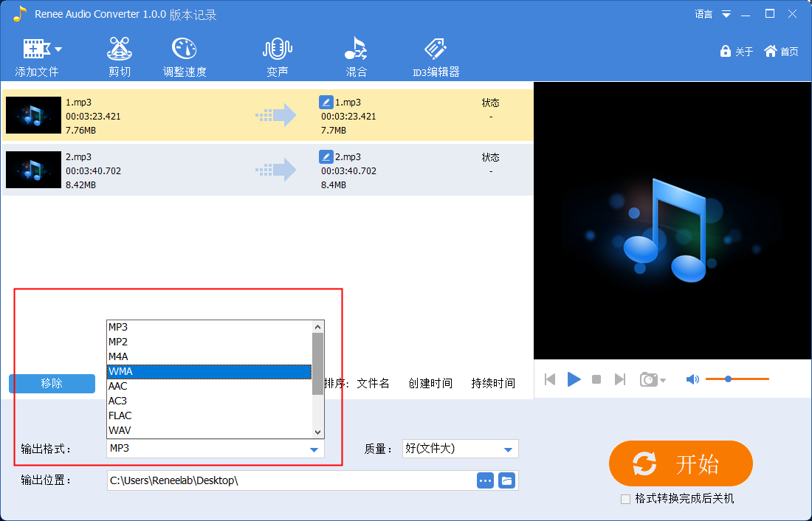Choose MP2 in format list

coord(209,342)
